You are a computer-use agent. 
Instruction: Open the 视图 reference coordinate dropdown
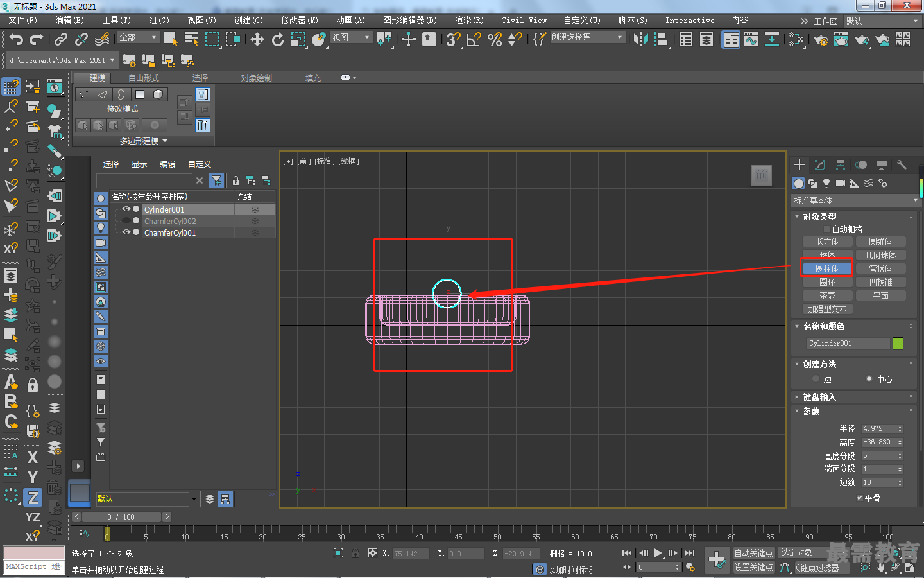[x=351, y=38]
